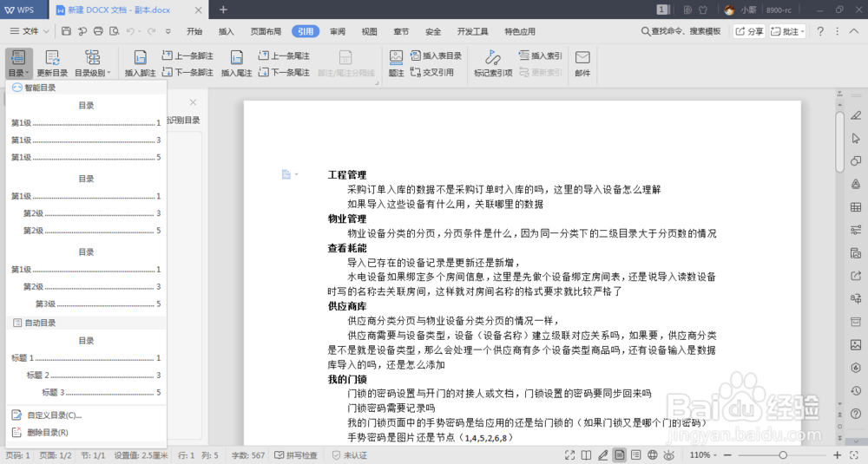Click the undo arrow icon

point(131,31)
